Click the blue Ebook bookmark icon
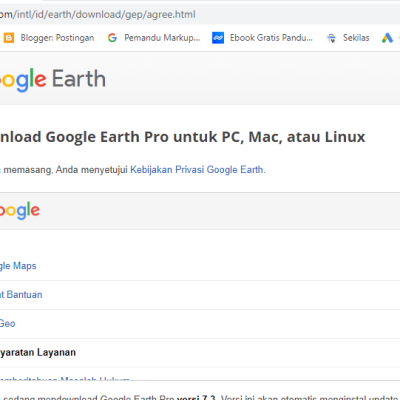The height and width of the screenshot is (400, 400). (x=218, y=38)
